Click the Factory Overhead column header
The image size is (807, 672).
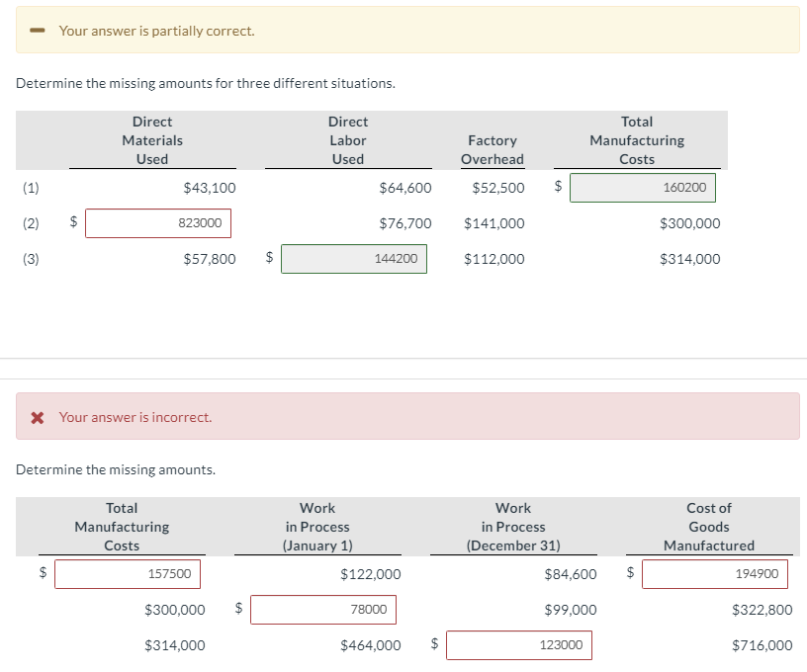[x=493, y=149]
